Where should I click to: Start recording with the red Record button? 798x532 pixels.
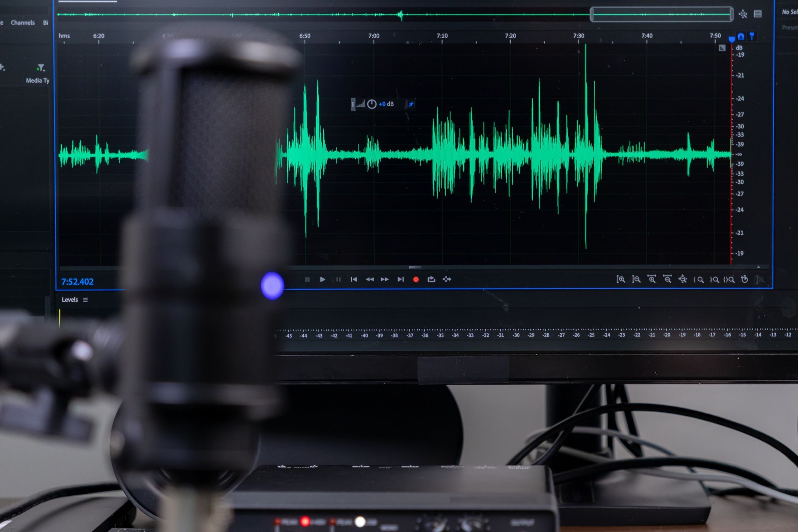(x=415, y=279)
